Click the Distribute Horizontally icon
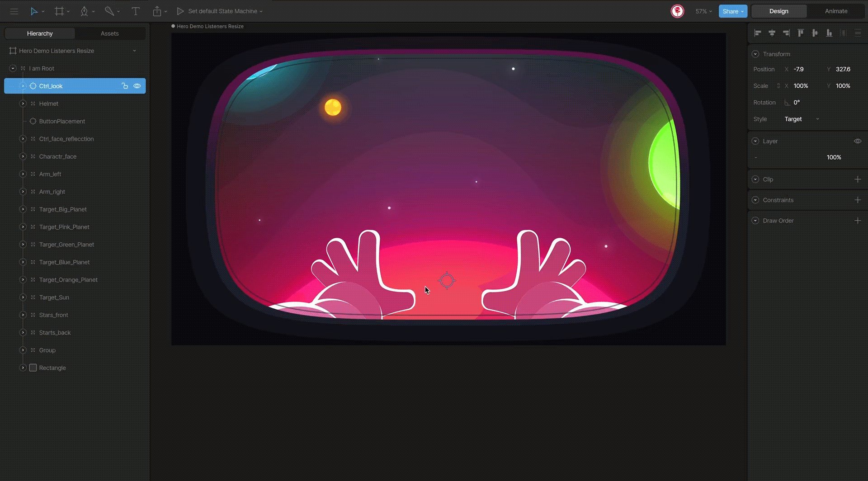This screenshot has height=481, width=868. point(844,33)
